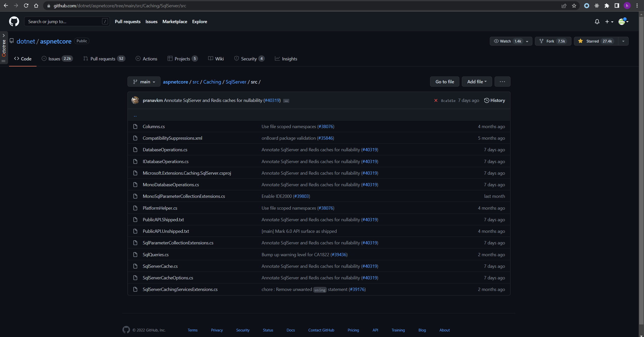
Task: Switch to the Security tab
Action: tap(249, 59)
